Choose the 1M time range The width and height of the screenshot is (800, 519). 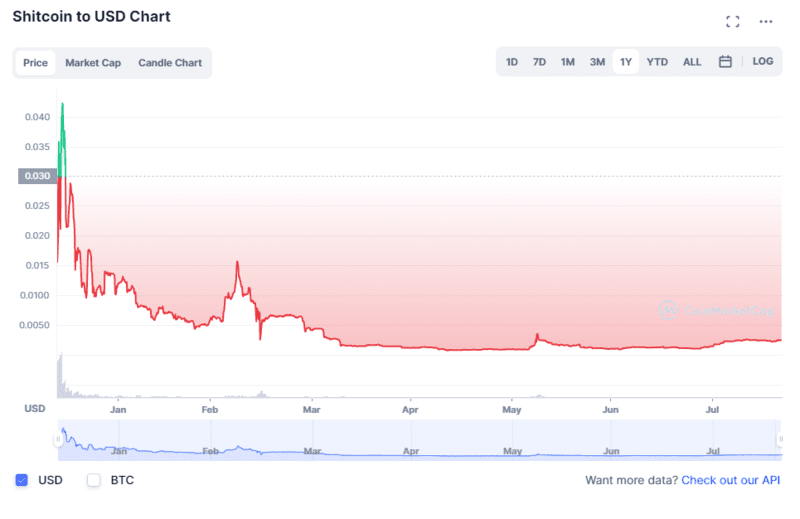(x=567, y=62)
